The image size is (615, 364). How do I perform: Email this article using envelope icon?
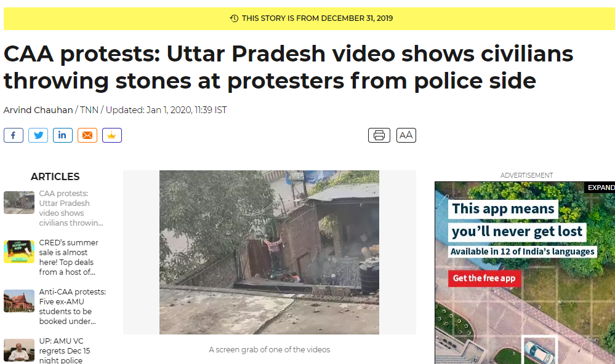pyautogui.click(x=87, y=135)
